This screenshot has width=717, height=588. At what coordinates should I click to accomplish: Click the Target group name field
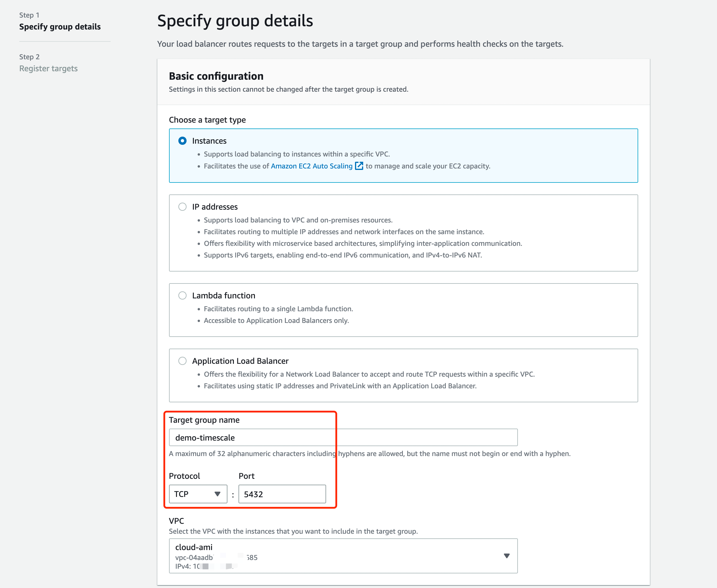pos(343,437)
